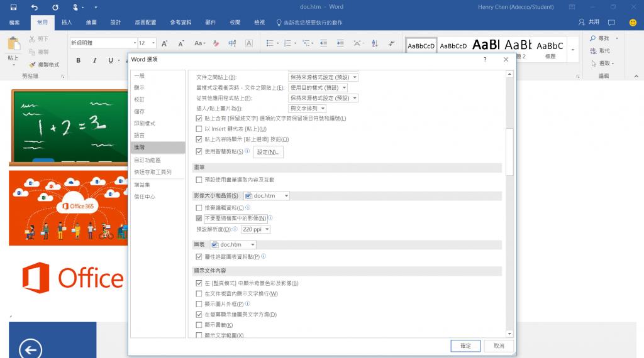Viewport: 644px width, 358px height.
Task: Open 插入/貼上圖片為 dropdown
Action: click(x=307, y=108)
